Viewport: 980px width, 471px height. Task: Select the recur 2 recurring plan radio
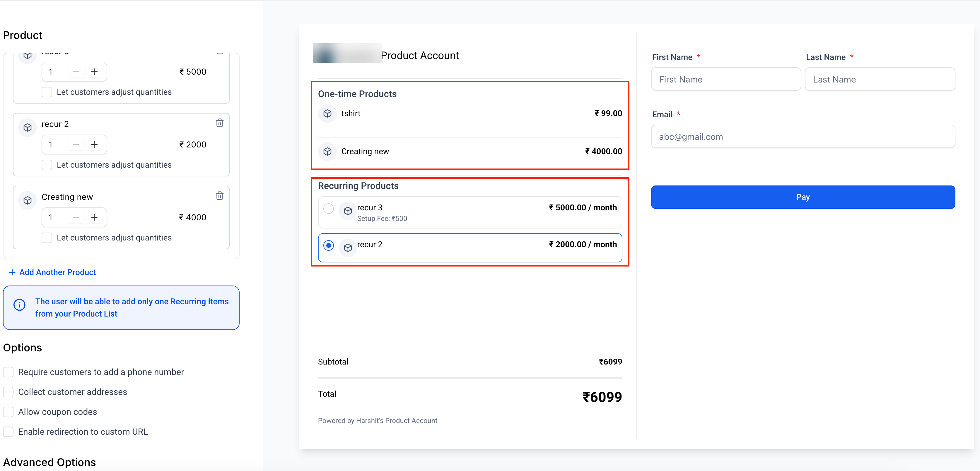pyautogui.click(x=328, y=245)
